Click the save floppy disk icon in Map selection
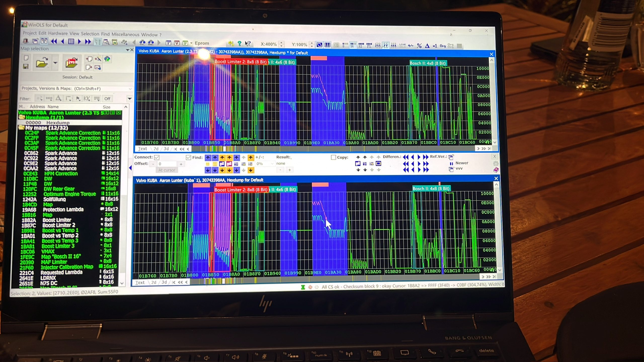This screenshot has height=362, width=644. click(26, 67)
